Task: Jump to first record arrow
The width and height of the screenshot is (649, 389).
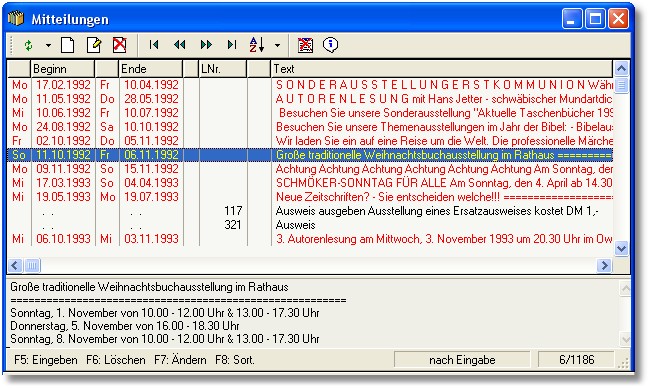Action: pyautogui.click(x=154, y=45)
